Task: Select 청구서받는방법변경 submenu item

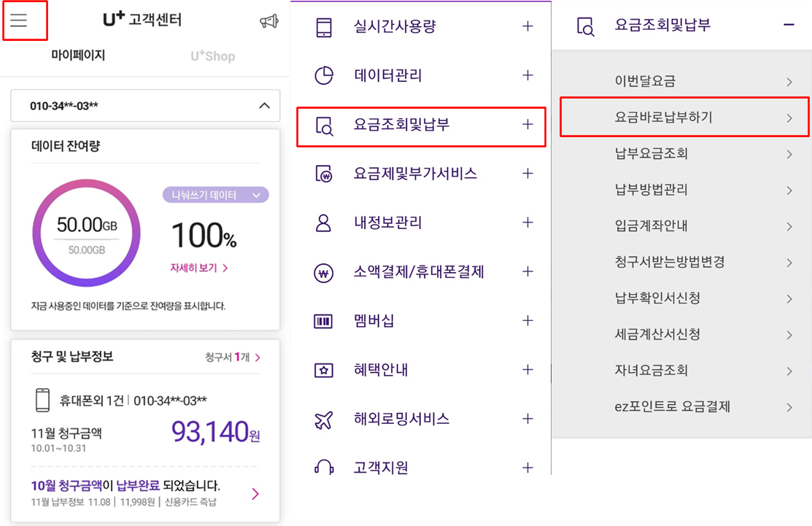Action: pyautogui.click(x=682, y=262)
